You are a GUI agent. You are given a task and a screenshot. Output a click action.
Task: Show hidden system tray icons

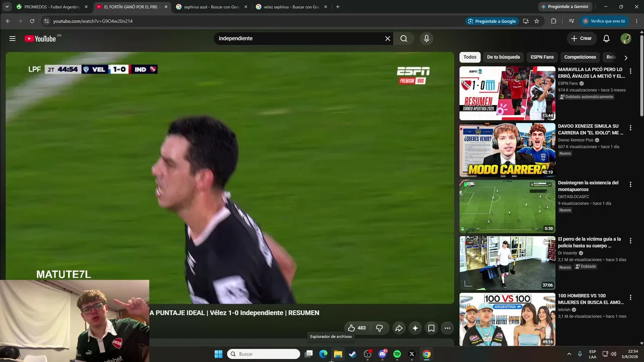click(569, 354)
